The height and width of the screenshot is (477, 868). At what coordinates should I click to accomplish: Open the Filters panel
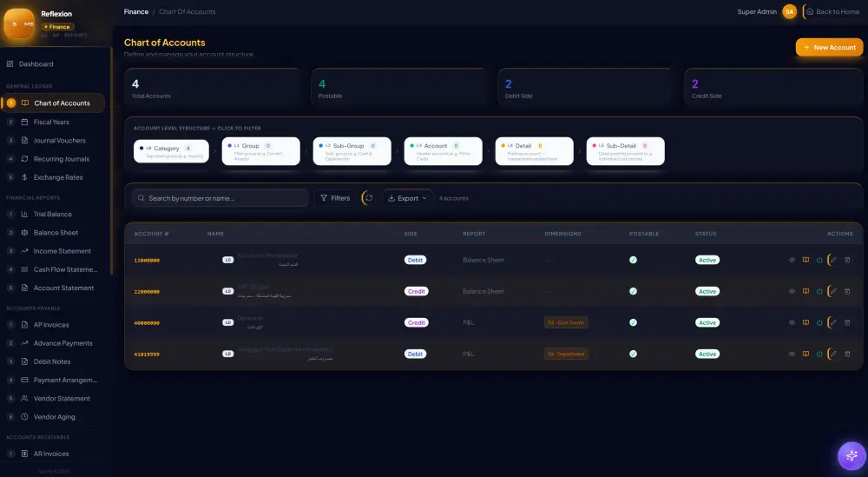[x=335, y=198]
